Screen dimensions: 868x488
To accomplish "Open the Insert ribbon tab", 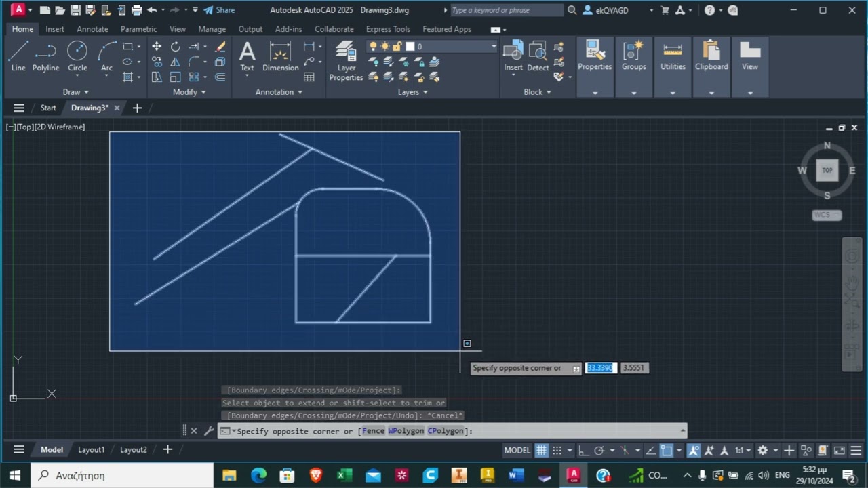I will click(55, 29).
